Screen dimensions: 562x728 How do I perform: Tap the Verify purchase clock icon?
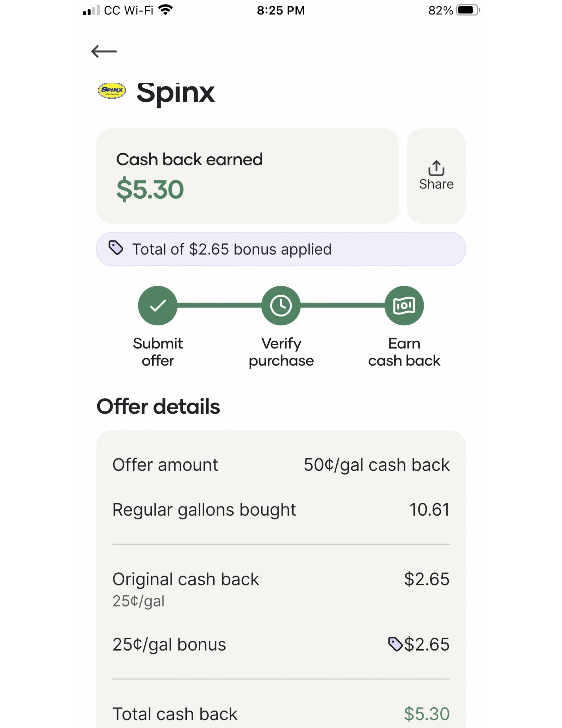point(281,305)
